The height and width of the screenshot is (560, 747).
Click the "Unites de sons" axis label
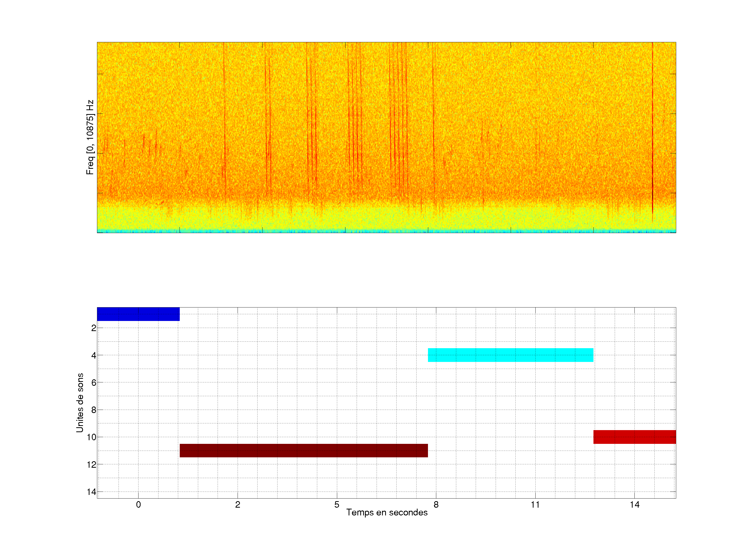point(80,402)
